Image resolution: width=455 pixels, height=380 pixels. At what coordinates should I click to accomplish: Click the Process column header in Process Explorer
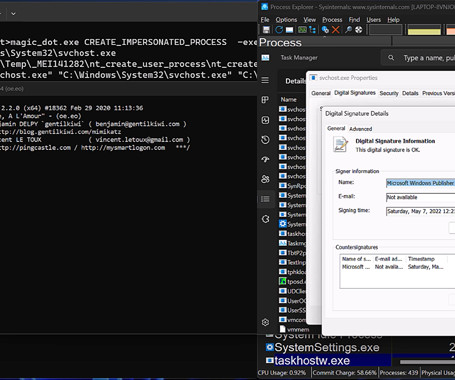(325, 42)
